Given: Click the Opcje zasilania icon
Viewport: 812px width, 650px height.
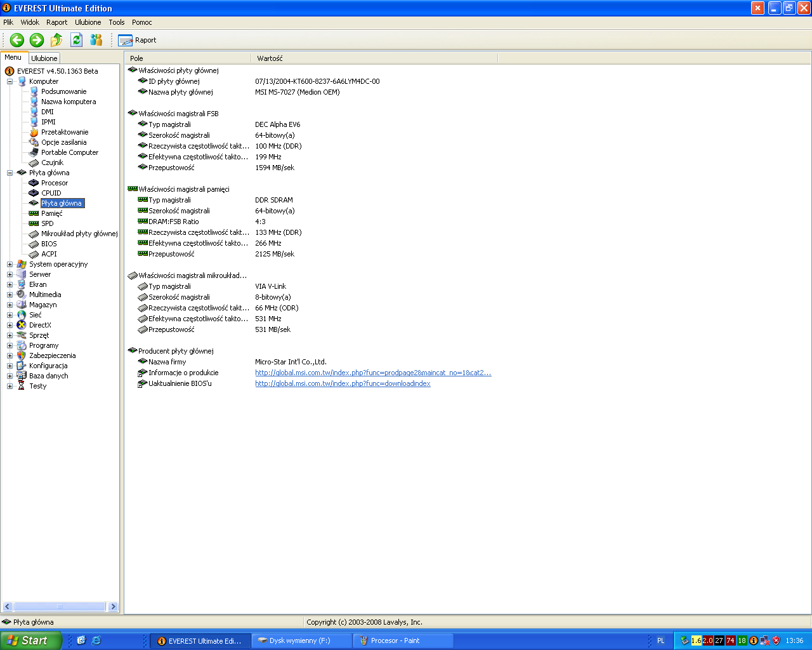Looking at the screenshot, I should coord(34,142).
